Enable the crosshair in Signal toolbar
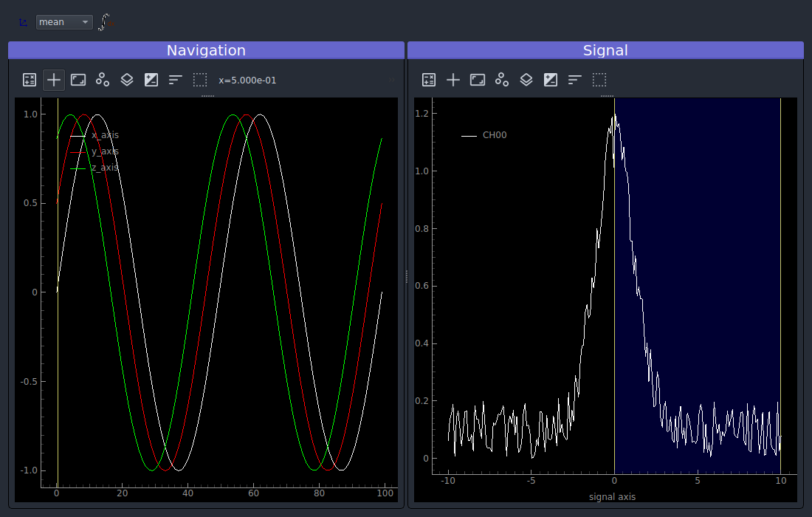The width and height of the screenshot is (812, 517). pos(453,80)
